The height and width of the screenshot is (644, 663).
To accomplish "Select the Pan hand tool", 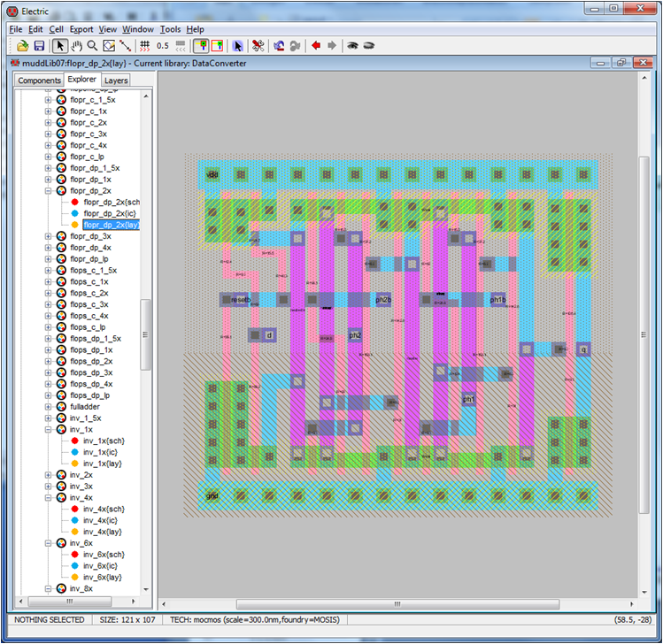I will coord(76,45).
